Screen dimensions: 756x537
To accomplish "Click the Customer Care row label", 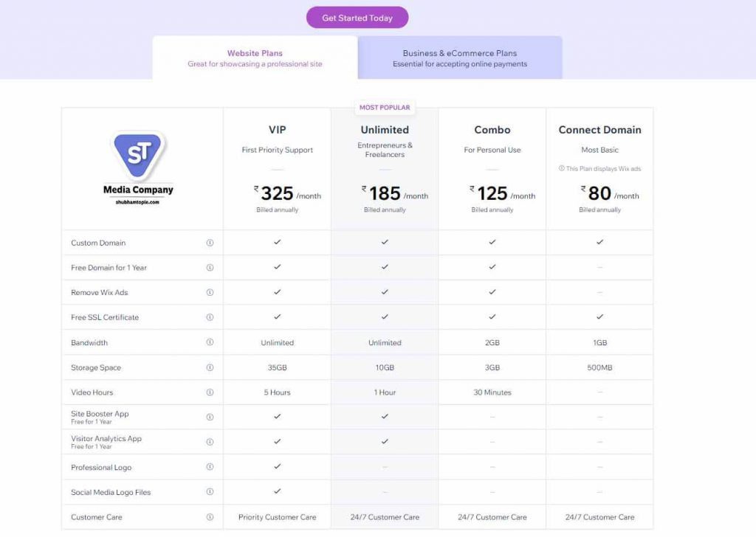I will pos(97,517).
